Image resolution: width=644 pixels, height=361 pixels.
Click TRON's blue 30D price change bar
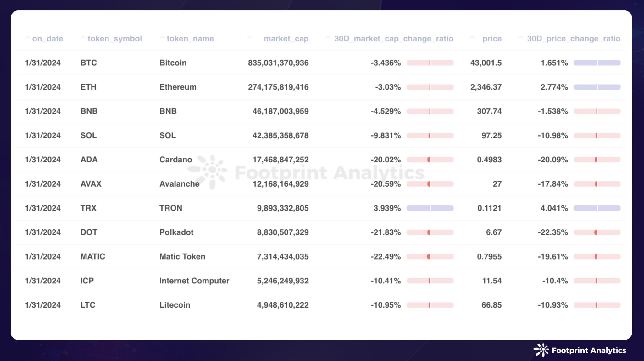pyautogui.click(x=597, y=208)
